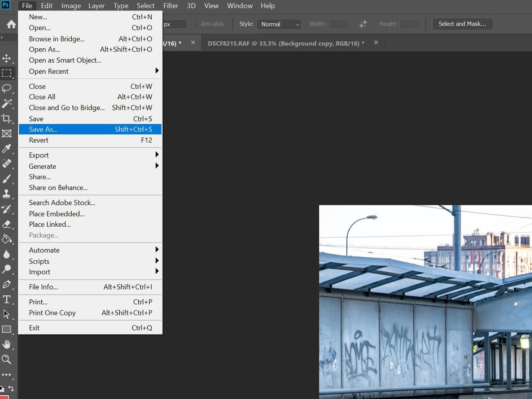
Task: Toggle the Anti-alias checkbox
Action: [x=195, y=24]
